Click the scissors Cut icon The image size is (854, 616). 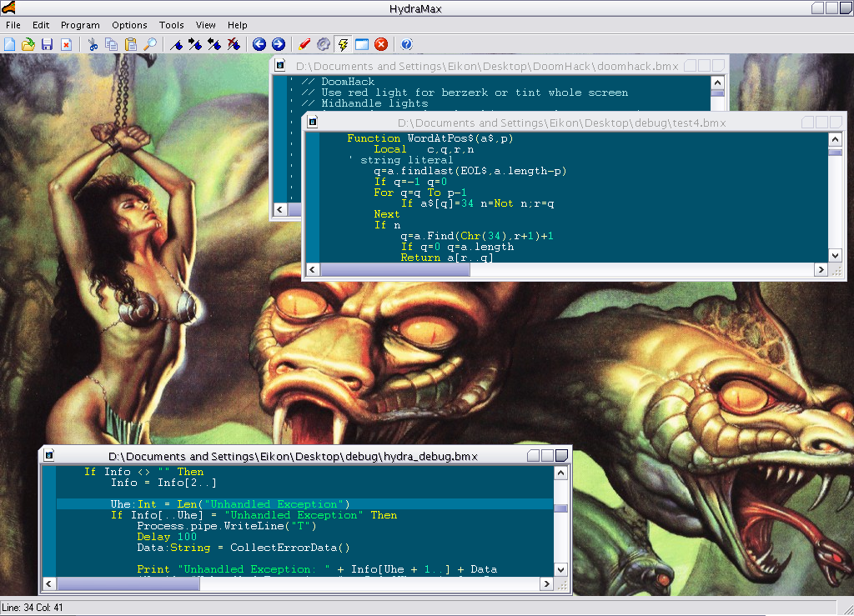93,44
